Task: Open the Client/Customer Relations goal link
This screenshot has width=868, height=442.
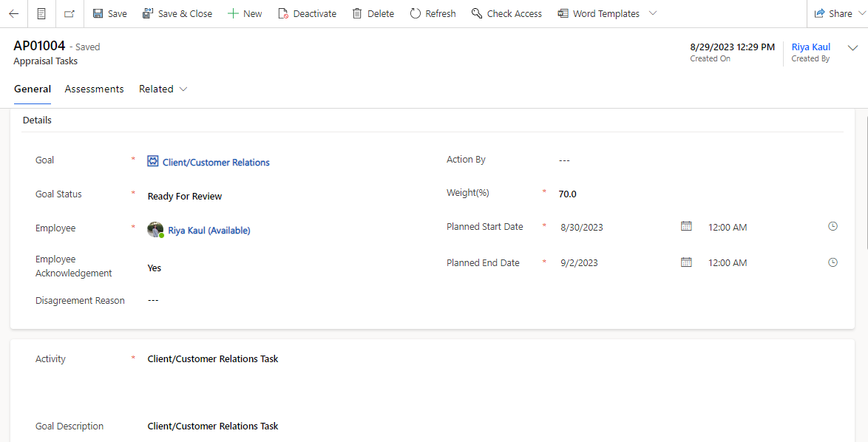Action: pyautogui.click(x=216, y=163)
